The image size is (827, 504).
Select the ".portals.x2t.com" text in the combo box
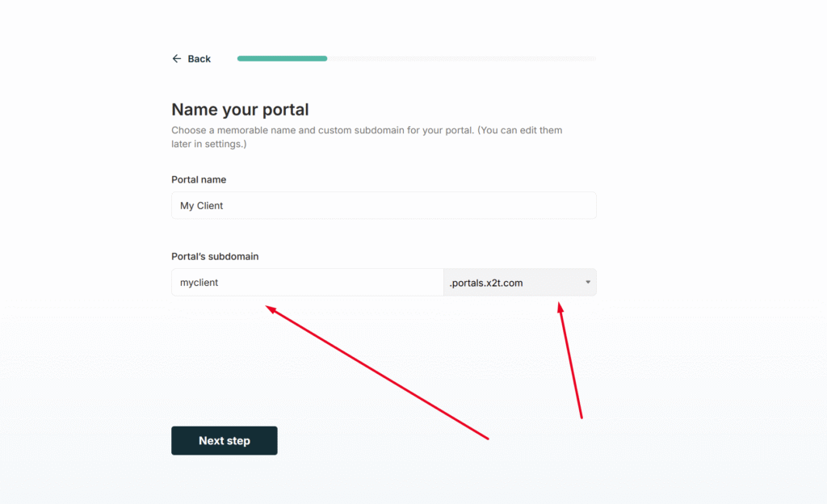(485, 283)
